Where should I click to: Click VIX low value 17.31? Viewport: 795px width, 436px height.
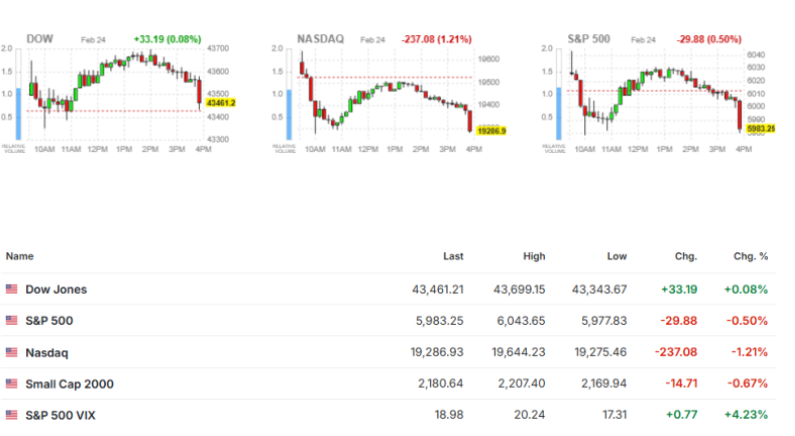(x=615, y=415)
